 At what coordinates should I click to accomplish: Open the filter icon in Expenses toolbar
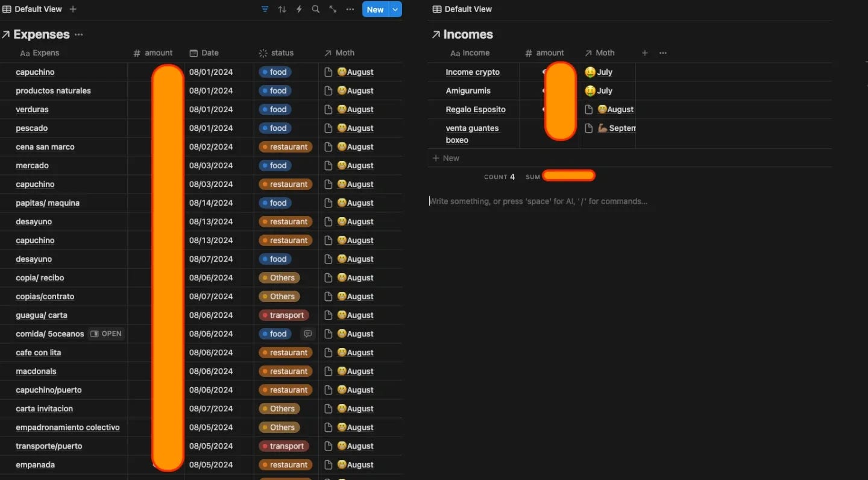(x=265, y=10)
